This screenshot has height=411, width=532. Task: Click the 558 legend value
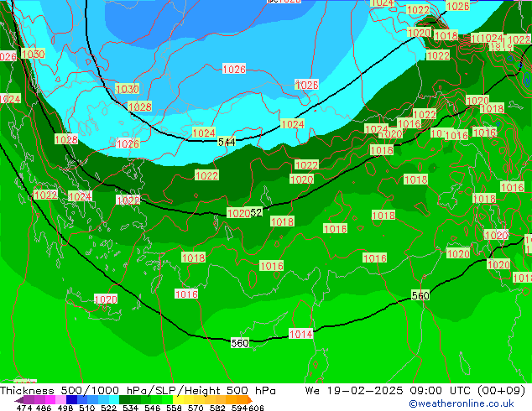174,408
